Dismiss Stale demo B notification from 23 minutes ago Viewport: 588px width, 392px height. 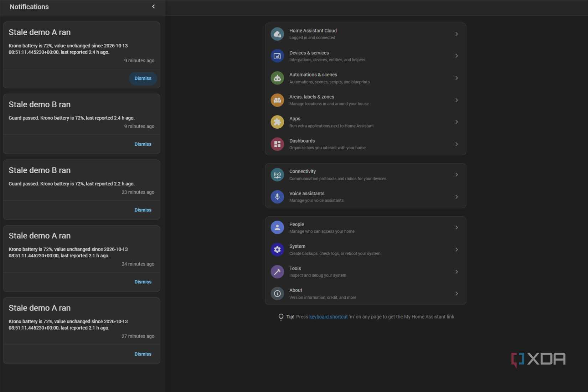[x=143, y=210]
